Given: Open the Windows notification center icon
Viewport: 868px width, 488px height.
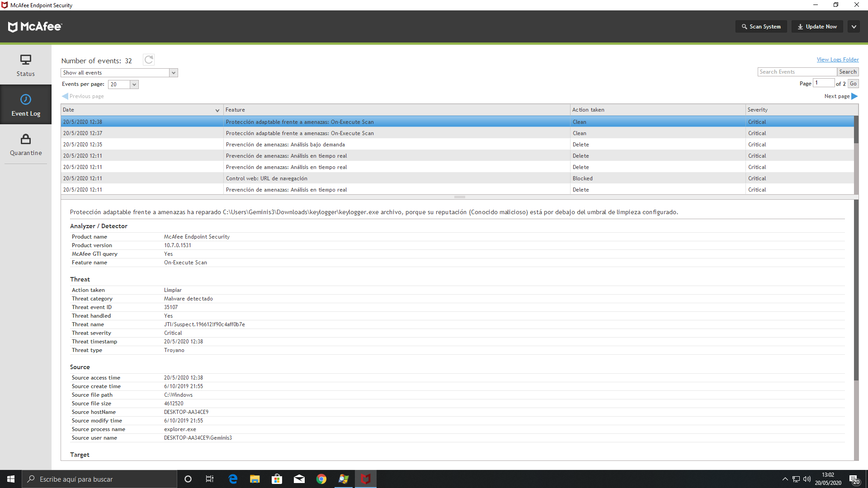Looking at the screenshot, I should pos(854,479).
